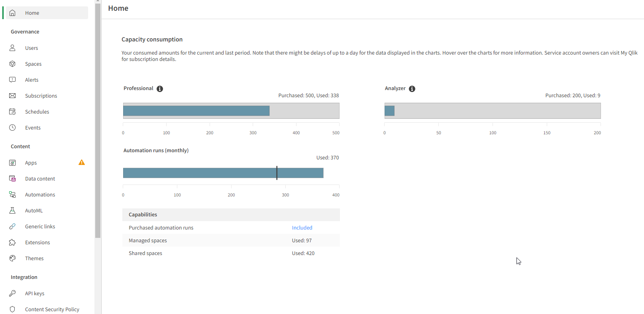Click the Alerts icon in sidebar
The height and width of the screenshot is (314, 644).
(x=12, y=80)
